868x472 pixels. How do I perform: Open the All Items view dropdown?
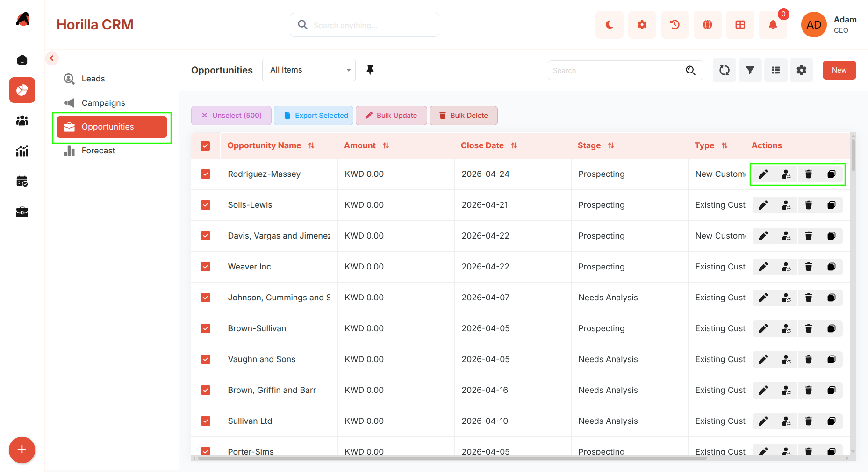[x=309, y=70]
